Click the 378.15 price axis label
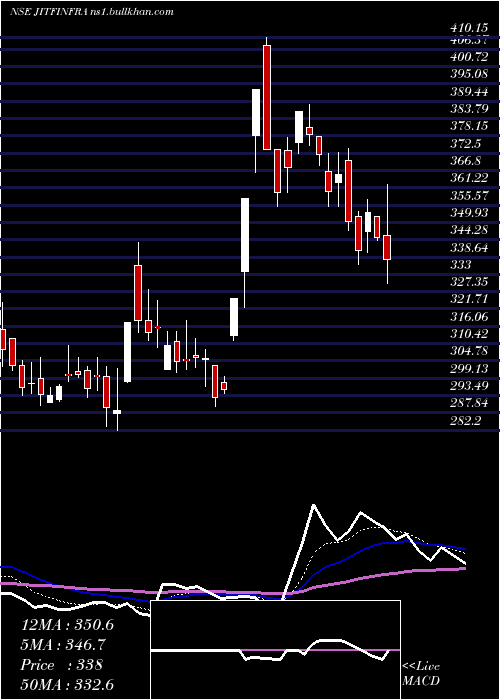The image size is (500, 700). pyautogui.click(x=469, y=126)
